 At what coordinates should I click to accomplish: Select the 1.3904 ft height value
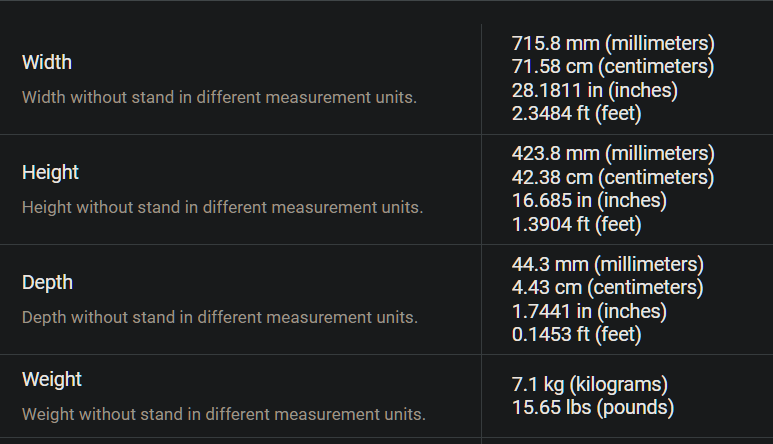coord(576,224)
